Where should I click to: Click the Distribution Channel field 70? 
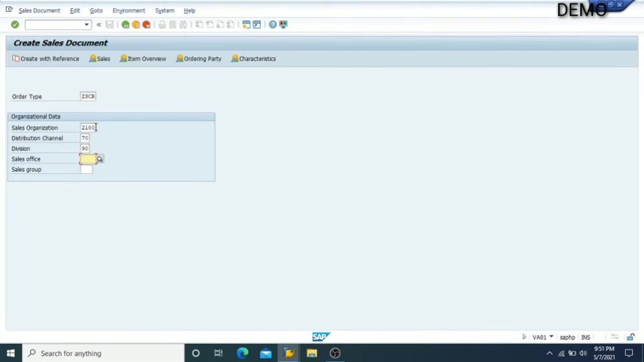[x=85, y=138]
